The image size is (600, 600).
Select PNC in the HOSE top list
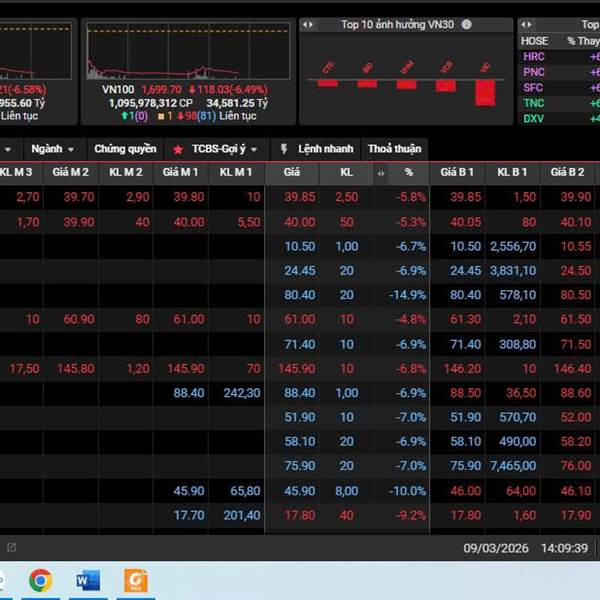(x=534, y=72)
